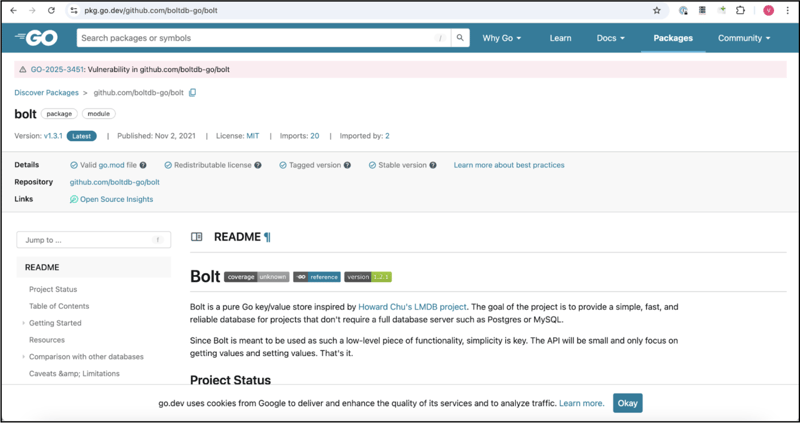Open browser extensions puzzle icon
Screen dimensions: 800x423
(x=741, y=10)
